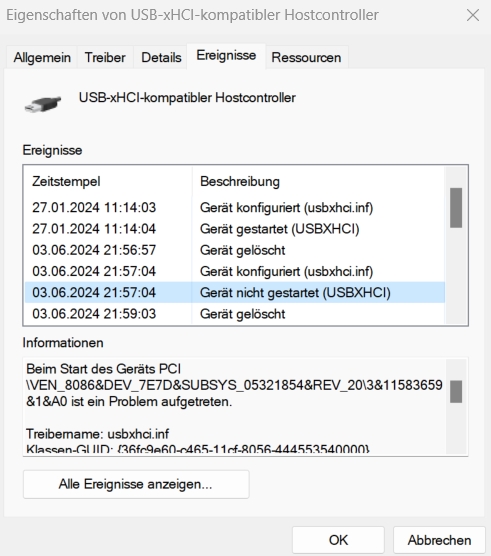Select Gerät gelöscht event at 21:56:57
Screen dimensions: 491x556
coord(235,250)
